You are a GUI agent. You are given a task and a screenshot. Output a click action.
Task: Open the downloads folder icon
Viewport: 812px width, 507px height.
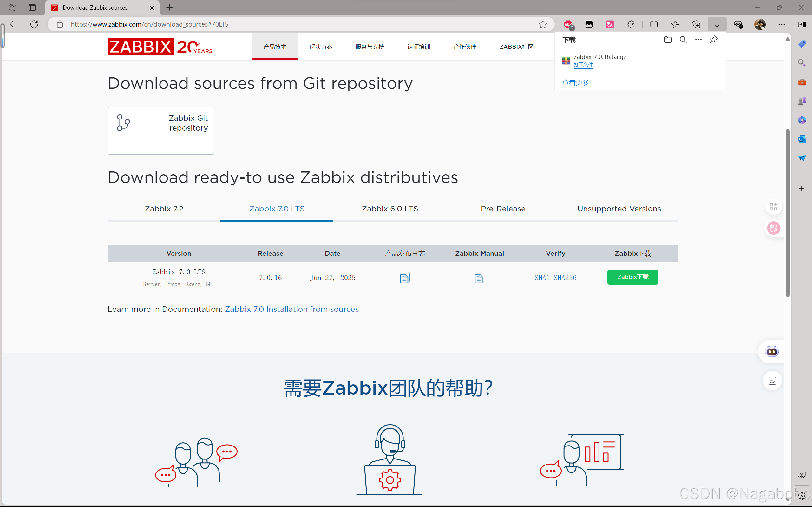668,40
